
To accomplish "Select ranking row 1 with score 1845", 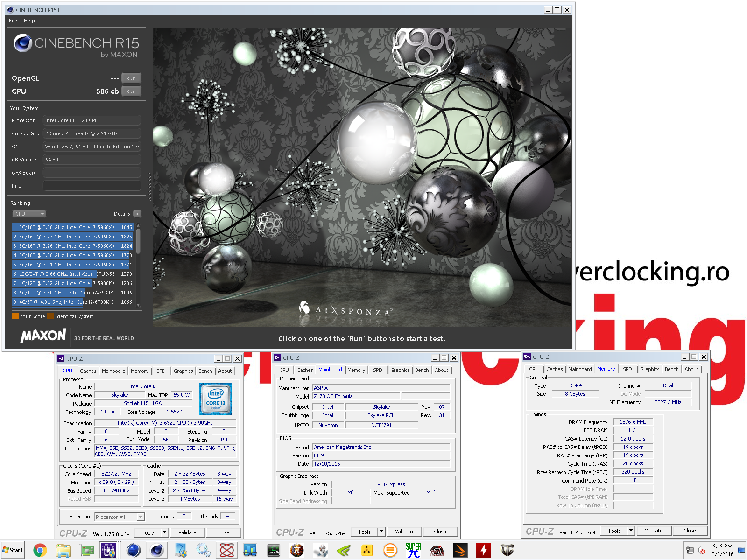I will tap(73, 227).
